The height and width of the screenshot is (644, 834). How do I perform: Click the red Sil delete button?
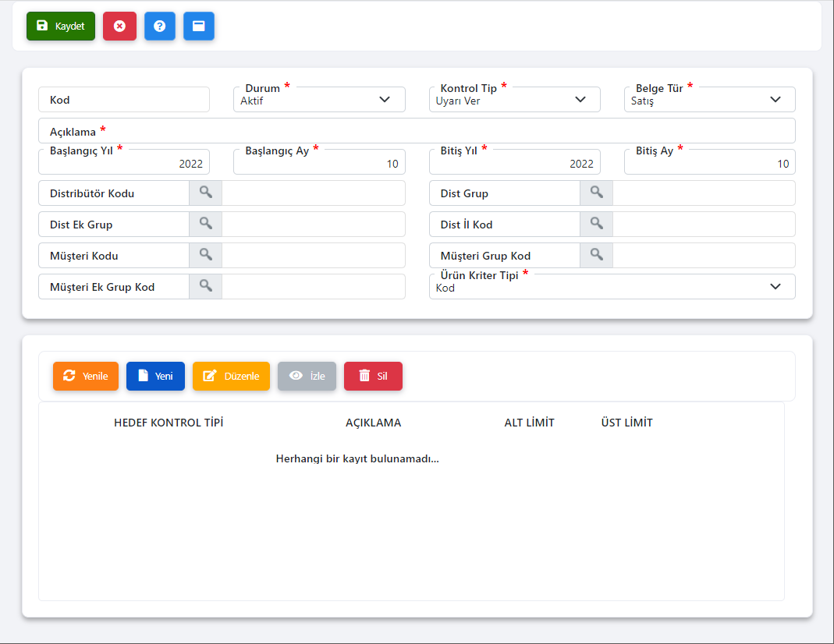click(x=373, y=376)
